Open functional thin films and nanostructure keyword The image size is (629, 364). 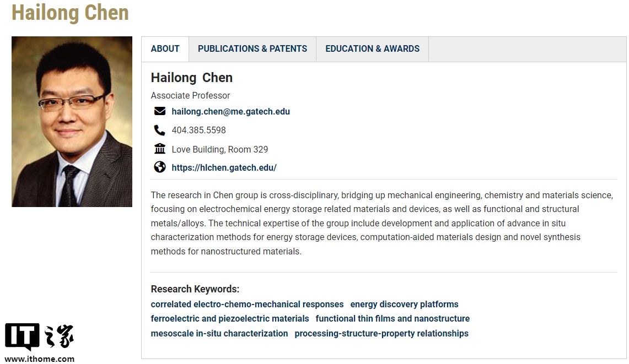pos(393,318)
